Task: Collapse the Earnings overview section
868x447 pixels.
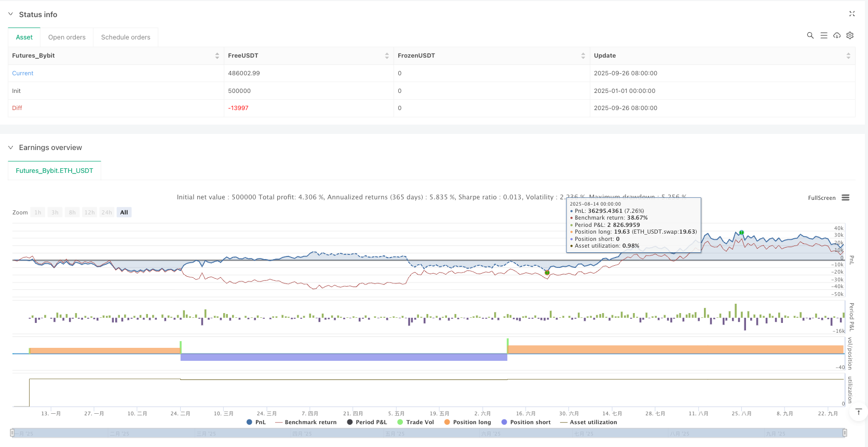Action: pos(11,147)
